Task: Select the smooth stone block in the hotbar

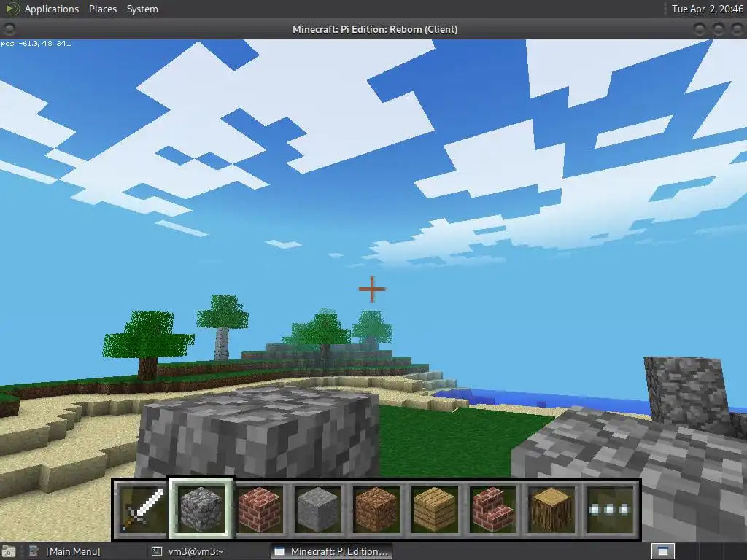Action: click(318, 510)
